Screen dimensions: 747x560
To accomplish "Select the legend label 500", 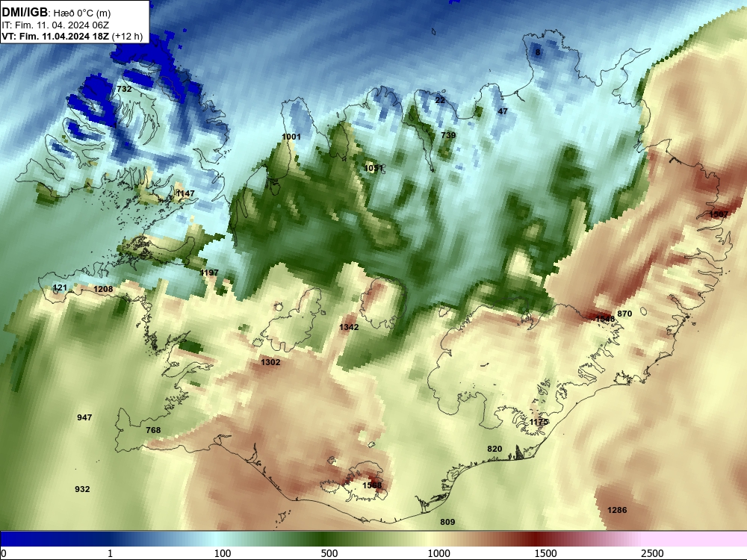I will tap(329, 553).
